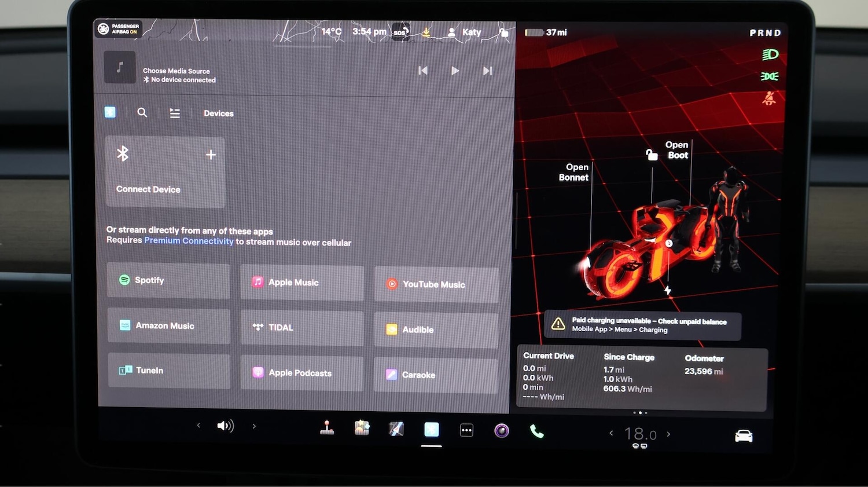Screen dimensions: 868x487
Task: Open the Phone app icon
Action: point(536,430)
